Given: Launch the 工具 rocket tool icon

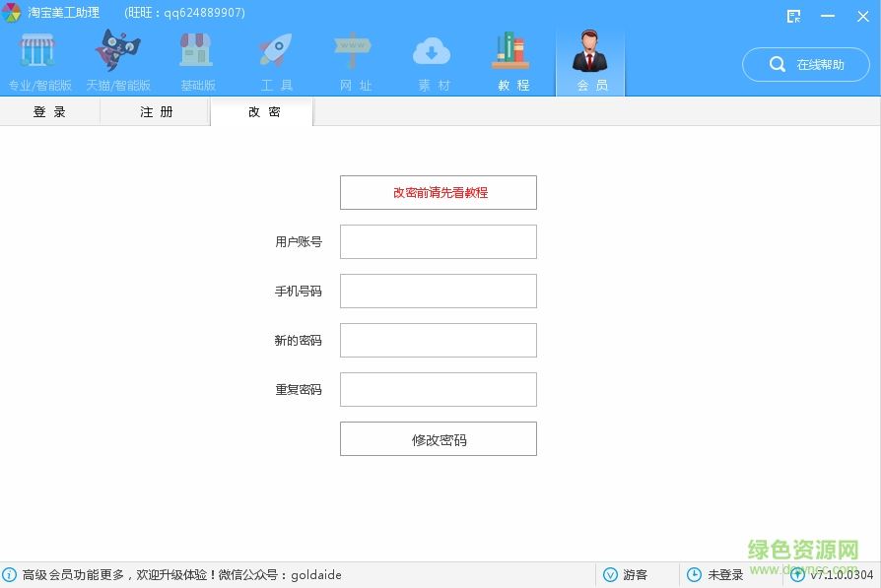Looking at the screenshot, I should coord(275,49).
